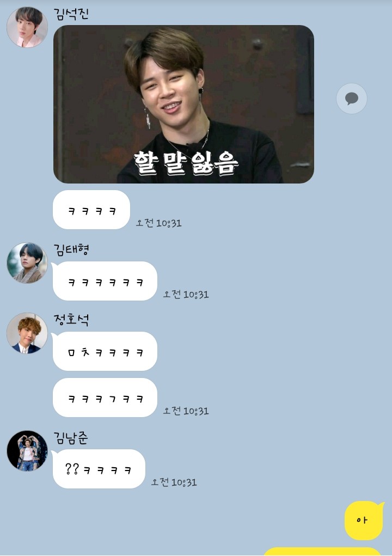Tap 김석진's ㅋㅋㅋㅋ message bubble

click(91, 210)
